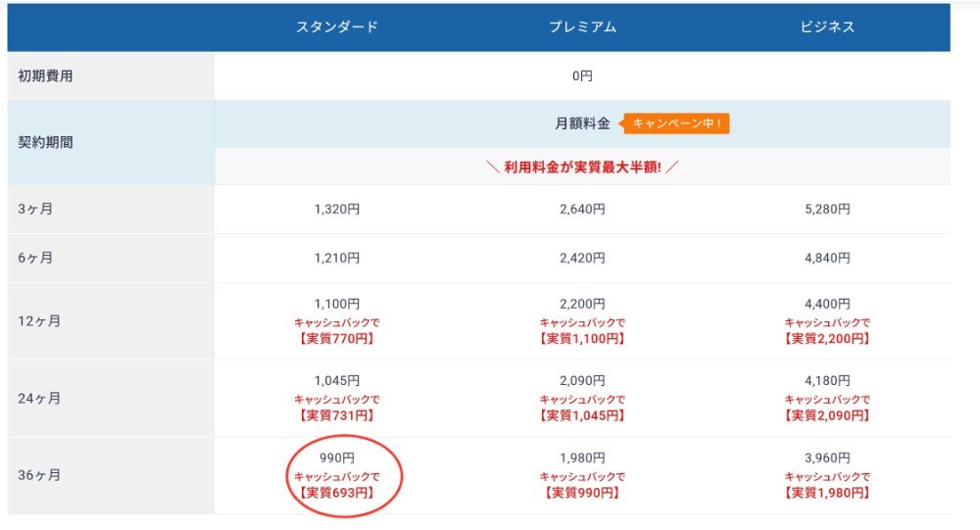Click the 2,640円 Premium 3-month price
The height and width of the screenshot is (530, 980).
pyautogui.click(x=582, y=209)
